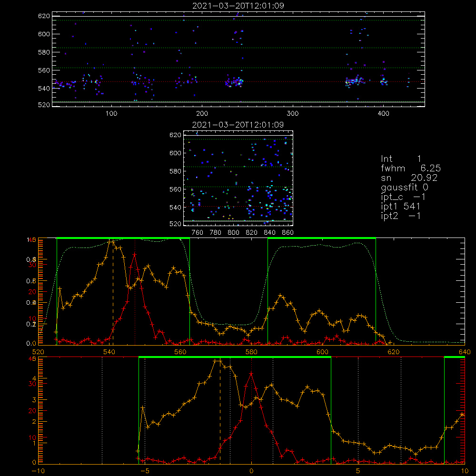The width and height of the screenshot is (476, 476).
Task: Click x-axis label 300 on the wide image plot
Action: point(293,114)
